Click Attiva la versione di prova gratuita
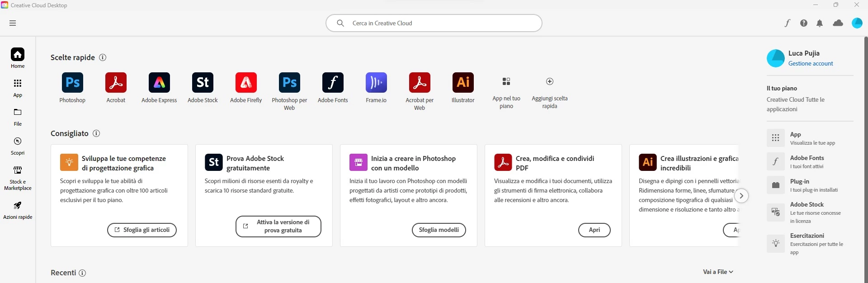 (278, 226)
